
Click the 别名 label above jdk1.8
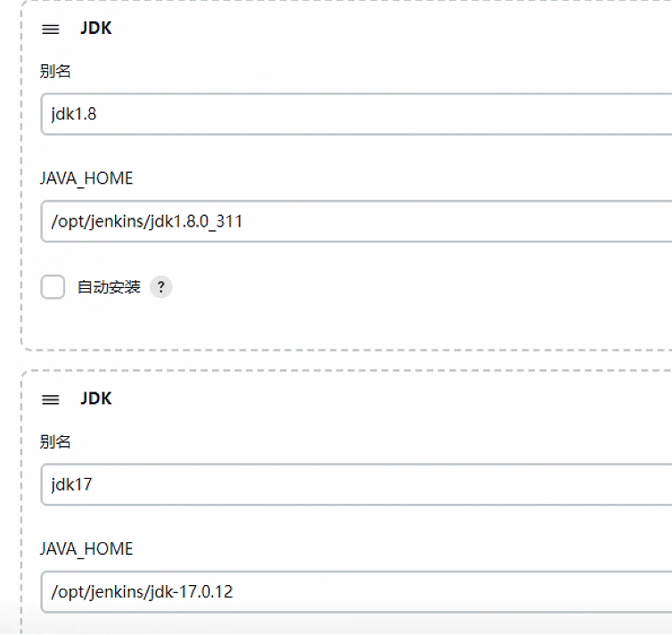coord(55,71)
